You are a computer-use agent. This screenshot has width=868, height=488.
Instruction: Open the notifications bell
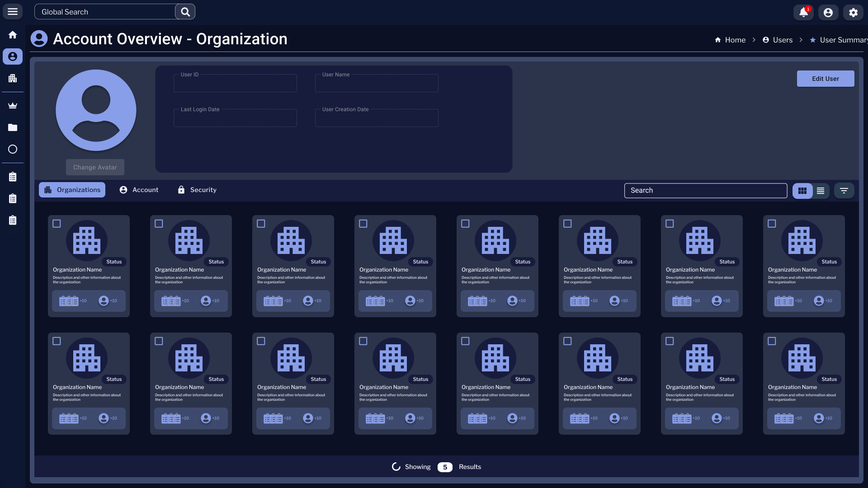click(803, 12)
